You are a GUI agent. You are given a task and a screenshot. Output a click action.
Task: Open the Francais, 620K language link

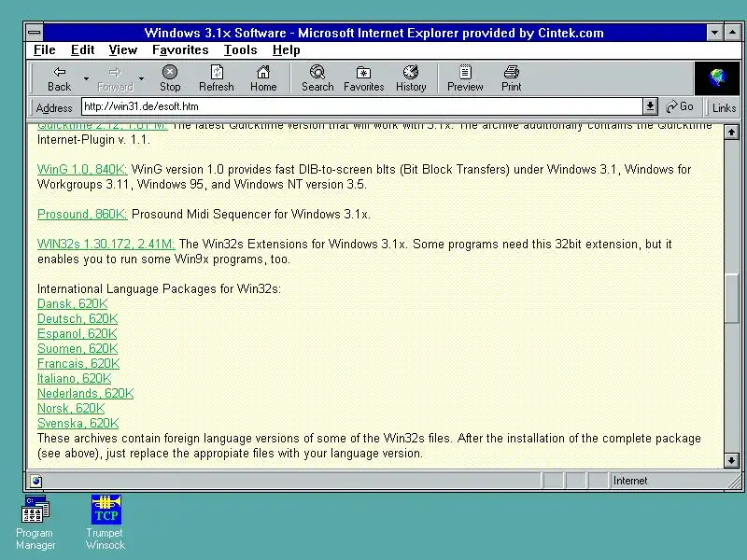pyautogui.click(x=78, y=364)
